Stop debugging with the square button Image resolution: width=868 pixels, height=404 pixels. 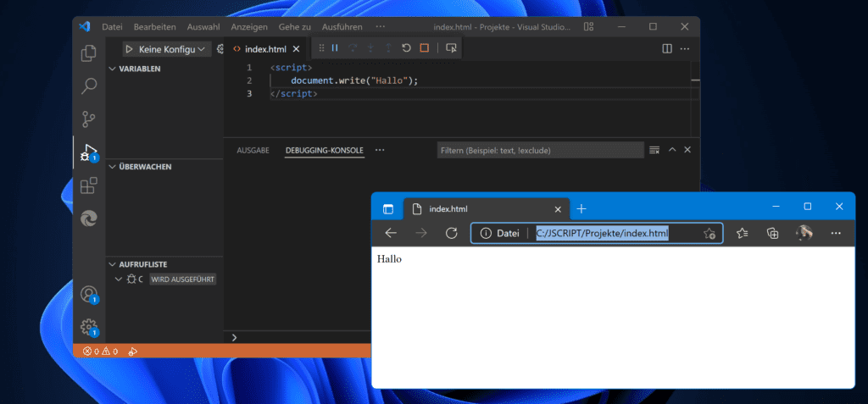click(x=424, y=49)
